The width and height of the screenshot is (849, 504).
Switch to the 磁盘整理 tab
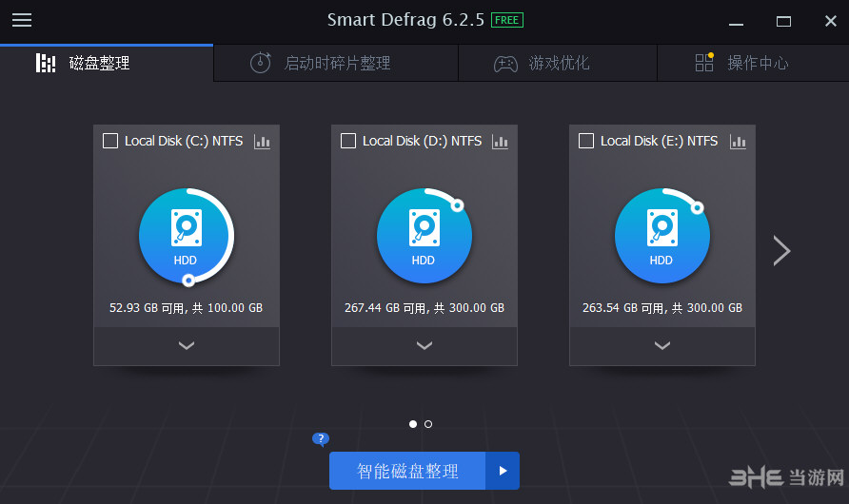107,64
